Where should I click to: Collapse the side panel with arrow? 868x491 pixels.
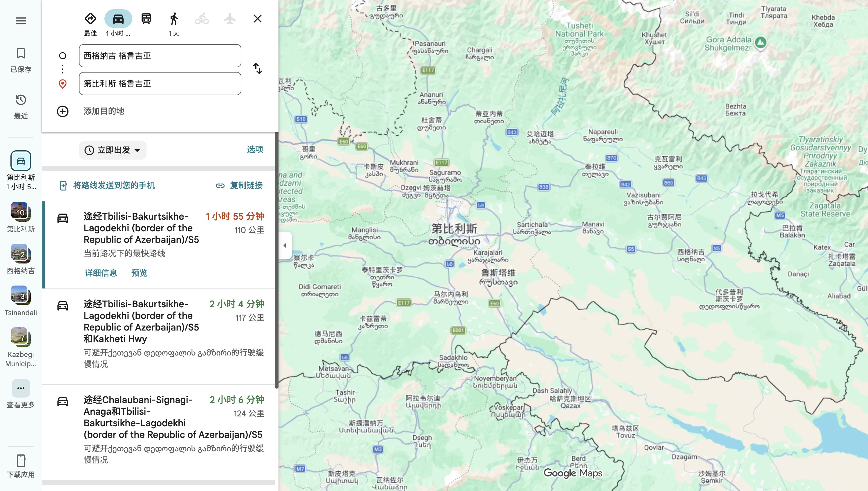click(x=285, y=245)
